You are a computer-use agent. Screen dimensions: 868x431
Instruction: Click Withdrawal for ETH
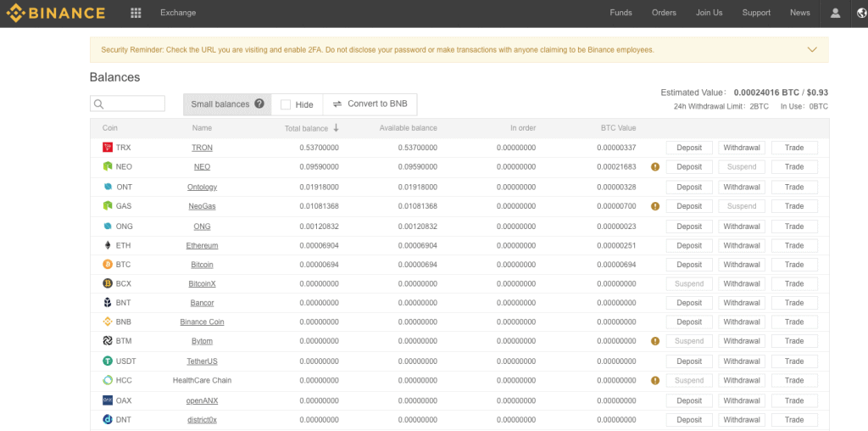click(x=742, y=245)
